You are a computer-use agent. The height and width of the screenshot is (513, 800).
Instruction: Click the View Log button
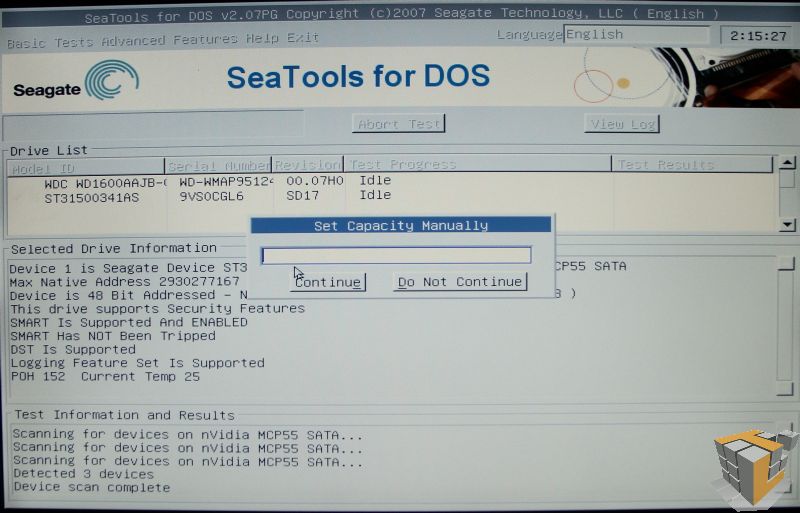[x=622, y=124]
